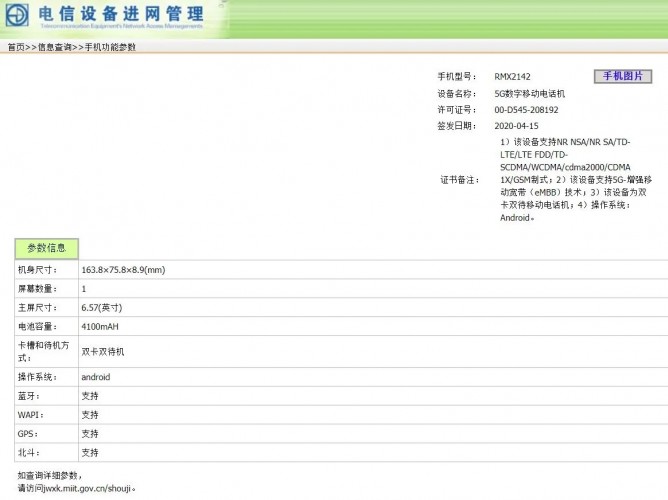The height and width of the screenshot is (500, 668).
Task: Click the android operating system value
Action: tap(95, 377)
